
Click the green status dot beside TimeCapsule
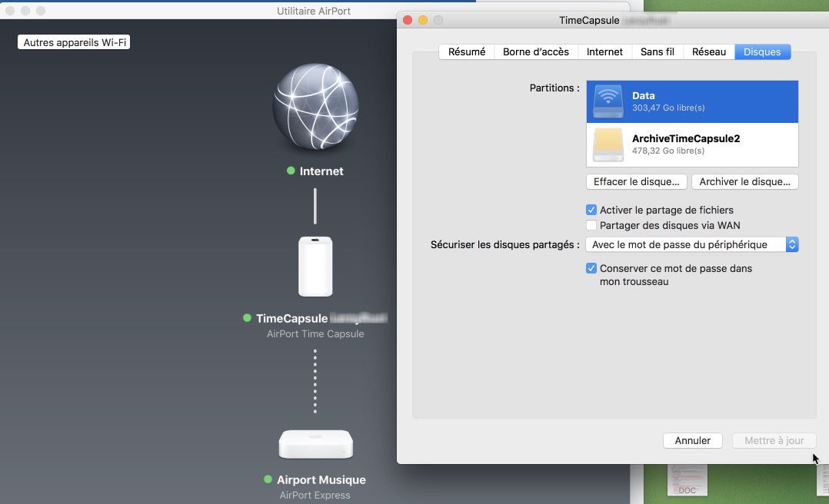247,318
